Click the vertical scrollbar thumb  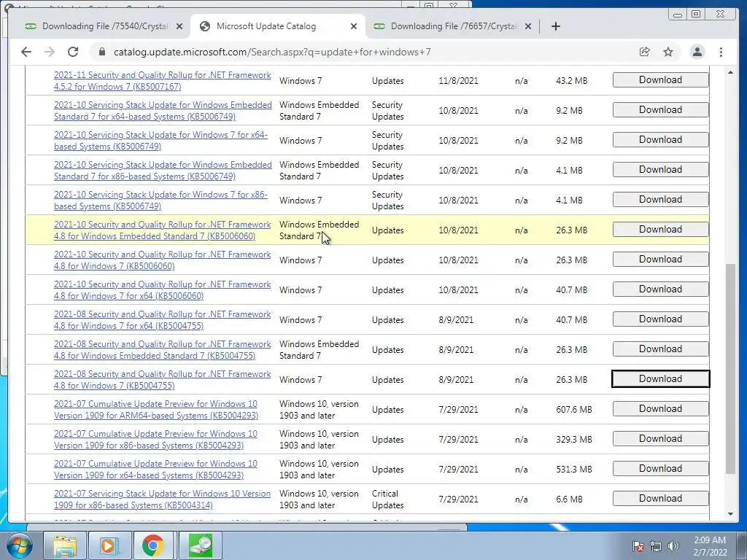coord(730,369)
